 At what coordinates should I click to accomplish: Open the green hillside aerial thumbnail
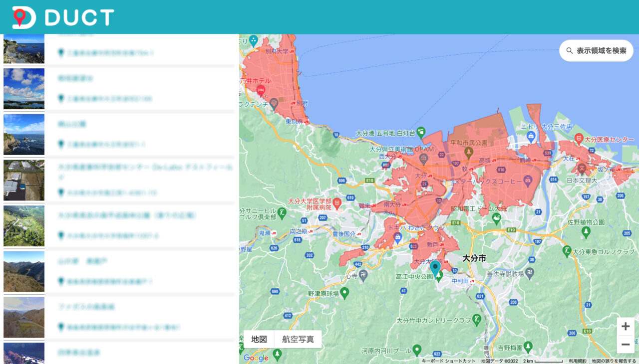click(24, 226)
